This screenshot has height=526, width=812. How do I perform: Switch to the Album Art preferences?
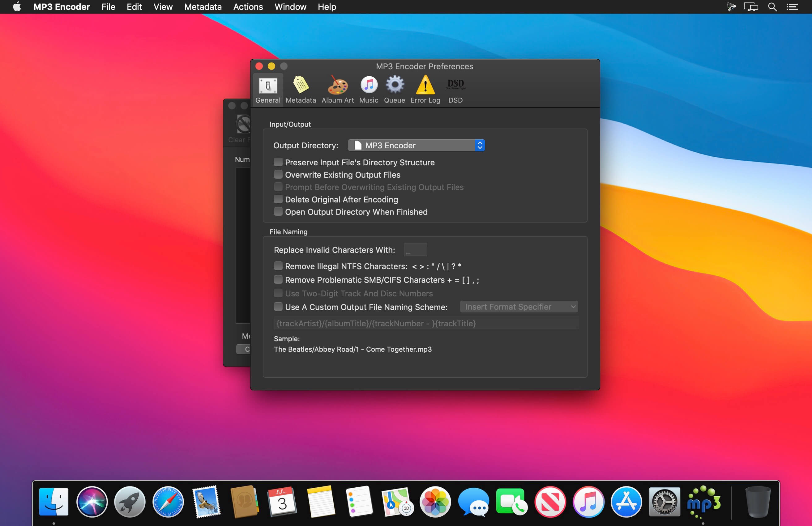[x=337, y=89]
